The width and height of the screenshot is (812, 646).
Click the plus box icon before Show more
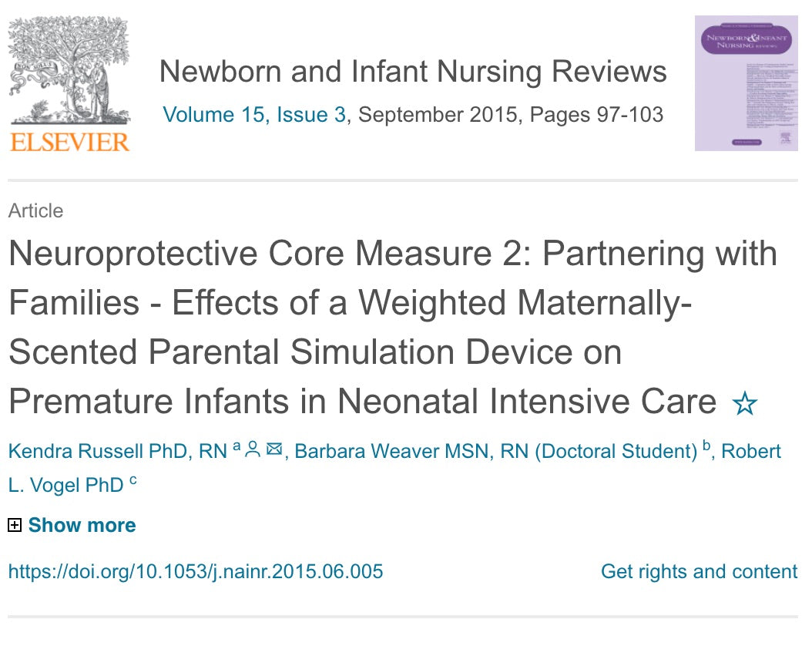(x=13, y=525)
